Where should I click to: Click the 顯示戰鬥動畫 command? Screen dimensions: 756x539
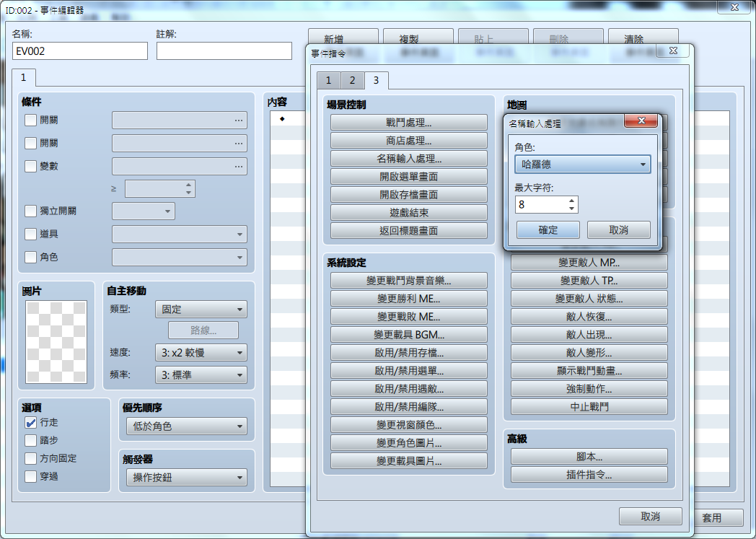click(x=589, y=371)
